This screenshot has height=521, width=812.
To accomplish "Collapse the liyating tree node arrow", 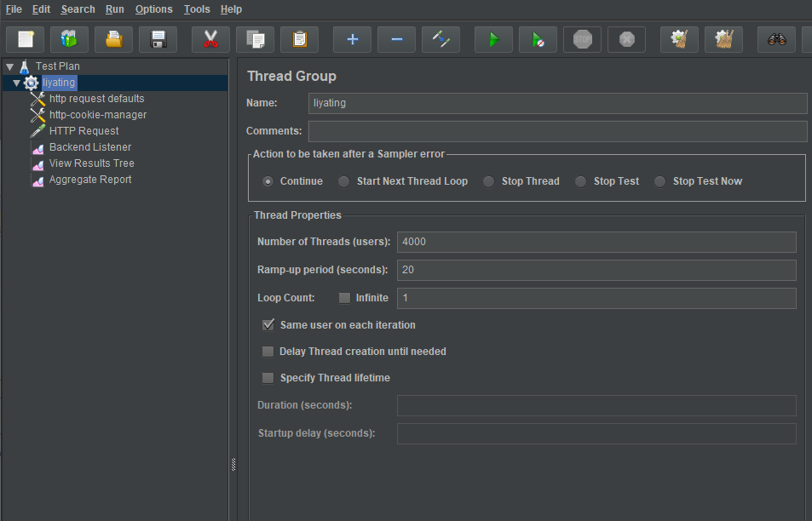I will click(x=16, y=83).
